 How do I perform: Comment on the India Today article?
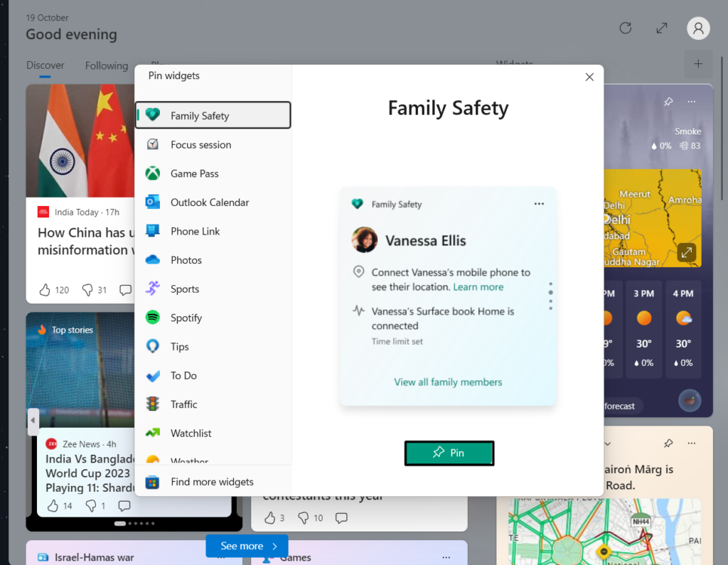point(125,290)
